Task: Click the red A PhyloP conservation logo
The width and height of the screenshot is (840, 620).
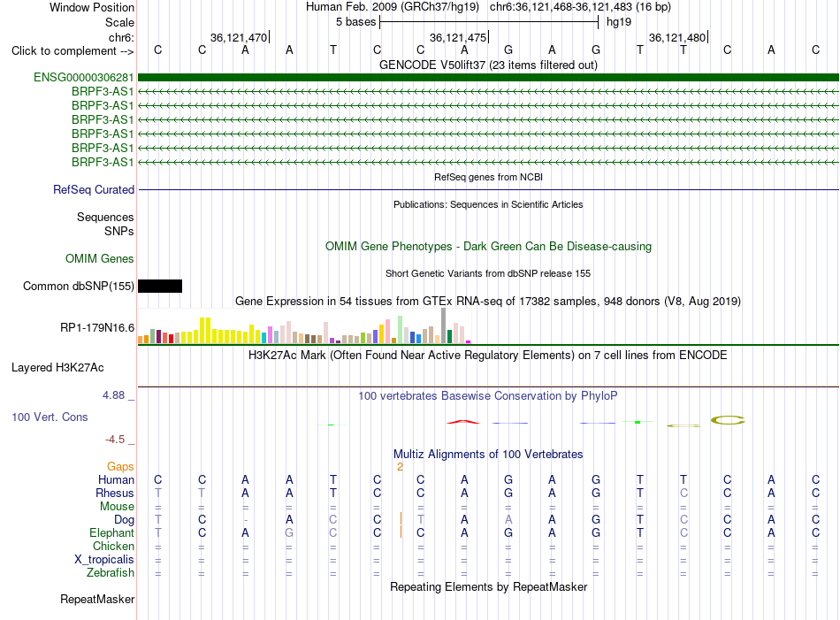Action: [x=463, y=422]
